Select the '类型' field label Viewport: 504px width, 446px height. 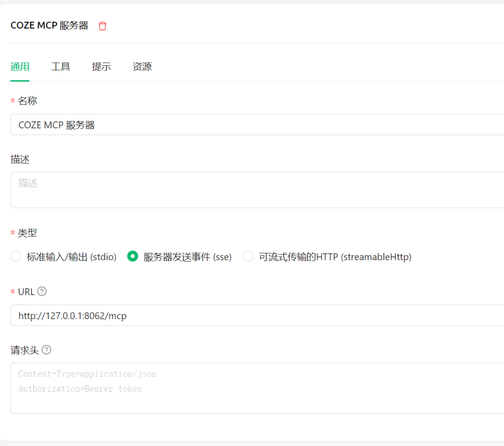click(x=28, y=233)
